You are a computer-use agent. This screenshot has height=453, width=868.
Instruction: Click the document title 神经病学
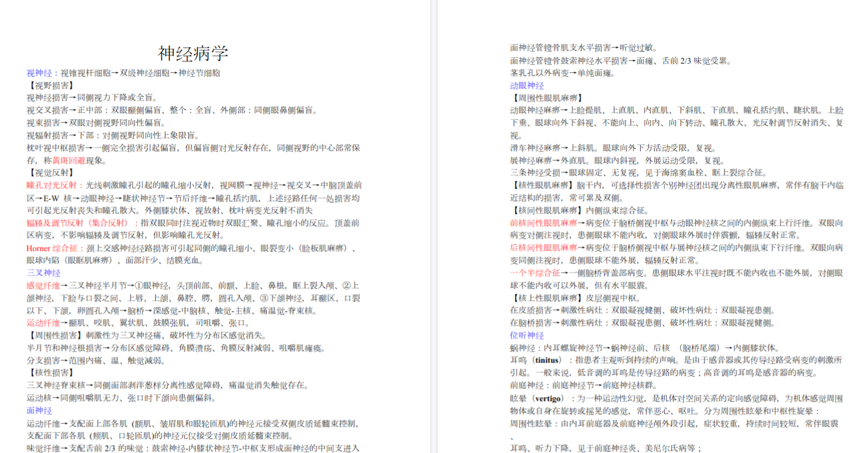tap(193, 54)
